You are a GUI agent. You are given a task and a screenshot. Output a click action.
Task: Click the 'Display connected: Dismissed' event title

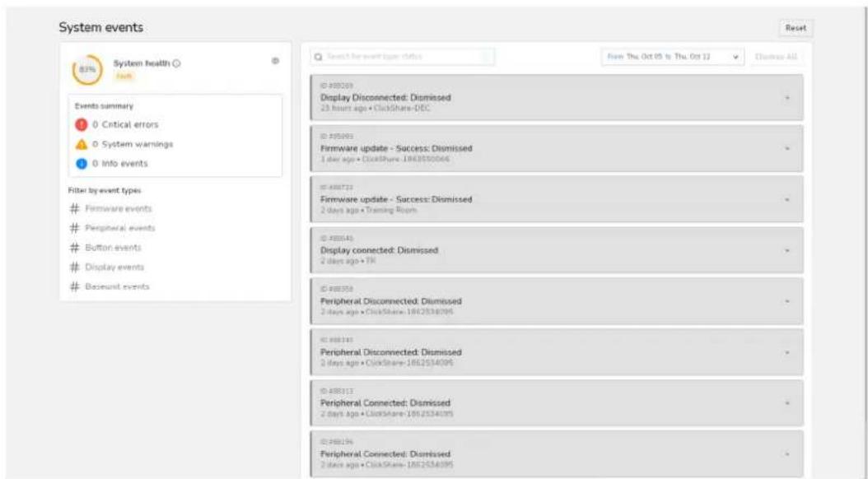[x=379, y=250]
